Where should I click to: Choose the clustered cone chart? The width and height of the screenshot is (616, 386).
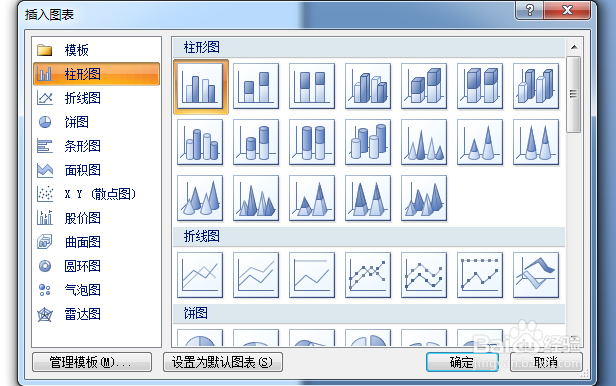click(424, 142)
